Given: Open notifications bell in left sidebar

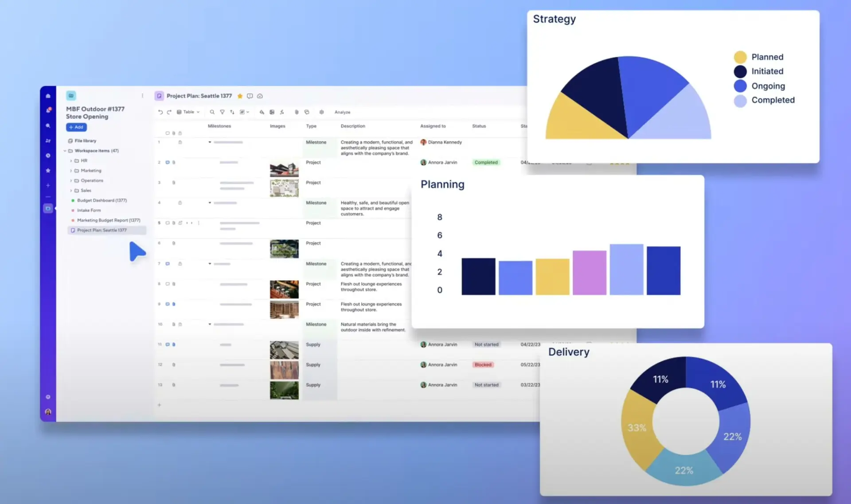Looking at the screenshot, I should pos(48,110).
